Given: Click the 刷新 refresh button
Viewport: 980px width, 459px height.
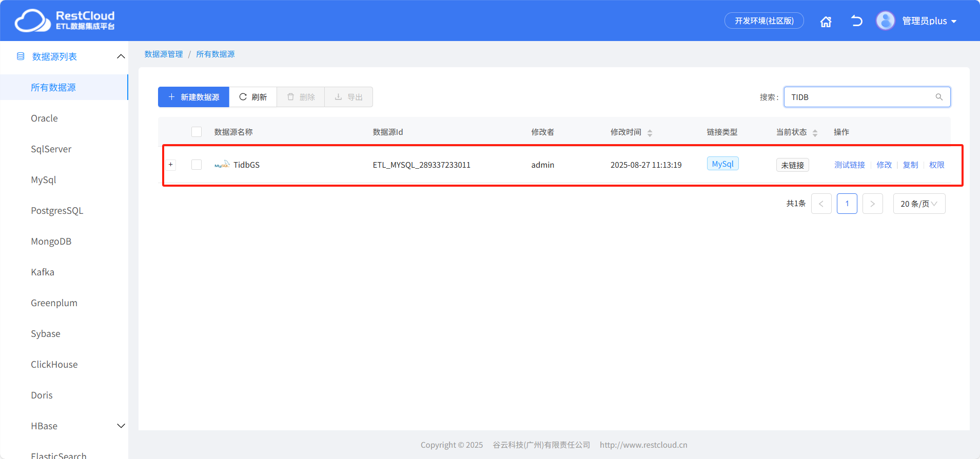Looking at the screenshot, I should (253, 97).
